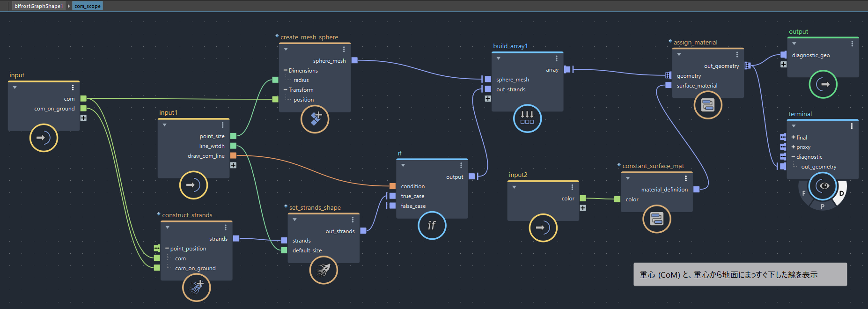Click the create_mesh_sphere node icon
This screenshot has height=309, width=868.
[315, 119]
